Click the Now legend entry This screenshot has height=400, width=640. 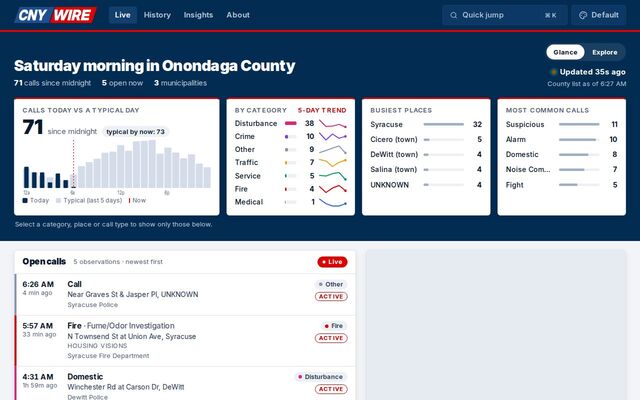pyautogui.click(x=137, y=200)
